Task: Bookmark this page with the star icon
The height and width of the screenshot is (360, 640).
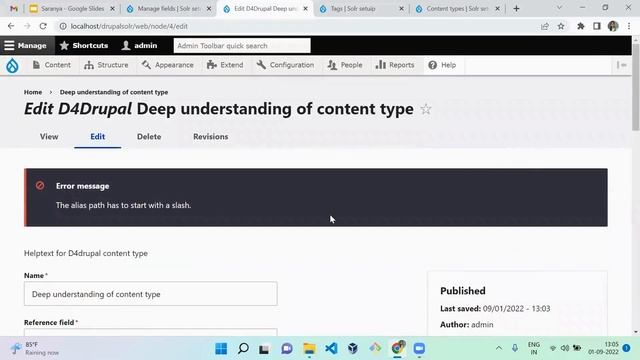Action: point(561,26)
